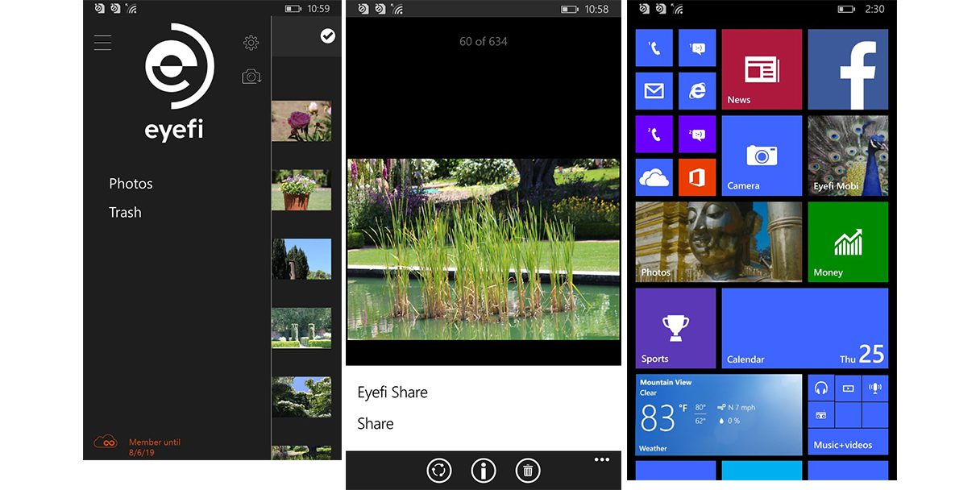The width and height of the screenshot is (980, 490).
Task: Open the Sports trophy tile
Action: tap(675, 328)
